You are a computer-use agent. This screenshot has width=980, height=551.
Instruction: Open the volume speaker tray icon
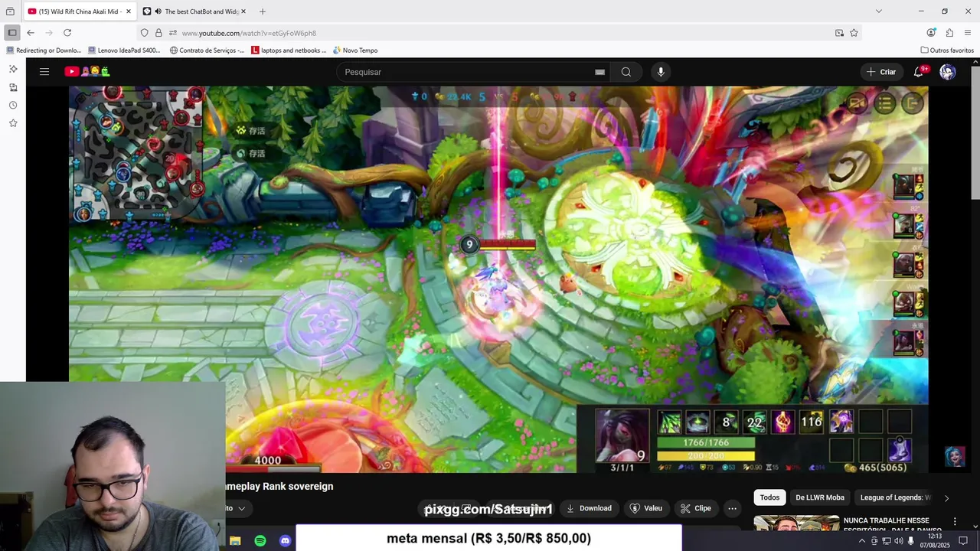(x=898, y=541)
